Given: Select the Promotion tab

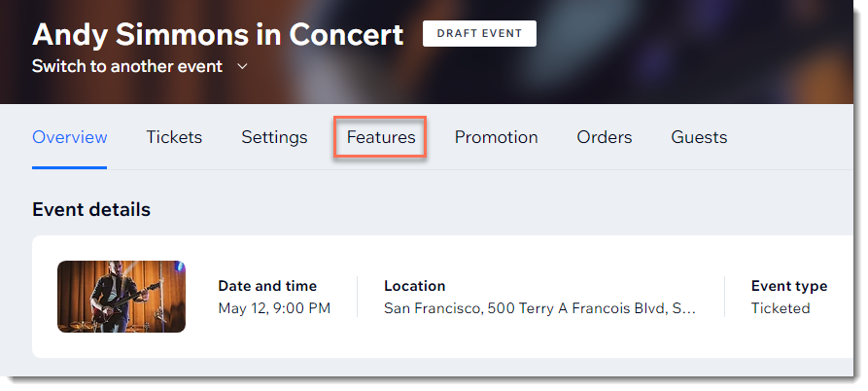Looking at the screenshot, I should click(496, 137).
